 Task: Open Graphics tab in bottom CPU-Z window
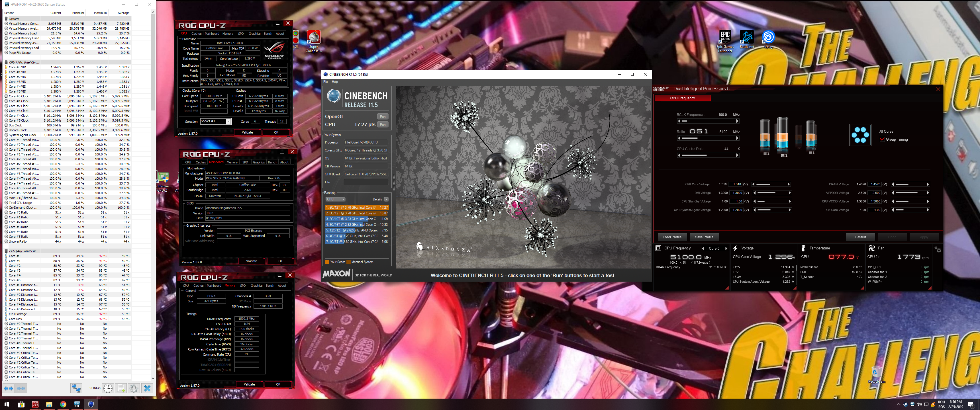(x=256, y=286)
